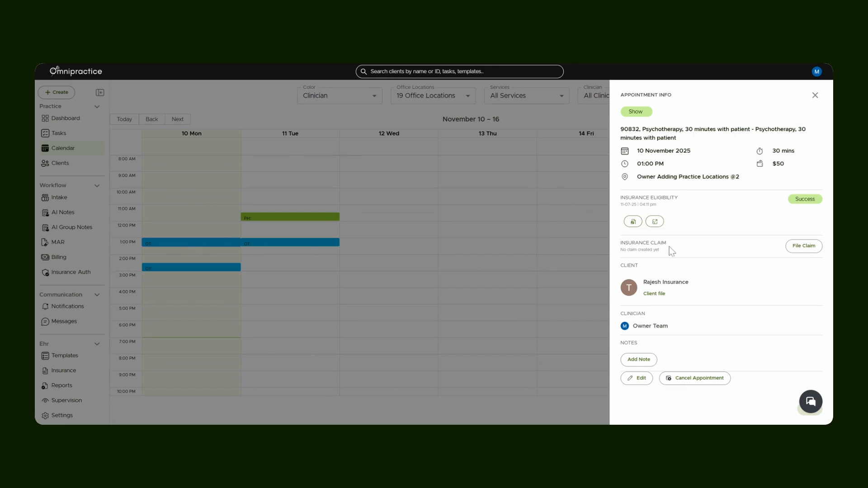Click the File Claim button
Viewport: 868px width, 488px height.
point(804,246)
